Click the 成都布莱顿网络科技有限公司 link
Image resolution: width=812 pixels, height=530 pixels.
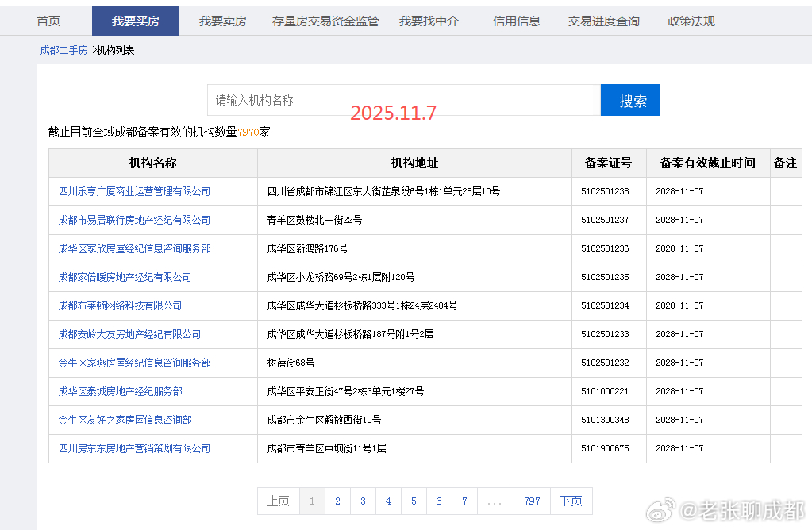pyautogui.click(x=123, y=305)
